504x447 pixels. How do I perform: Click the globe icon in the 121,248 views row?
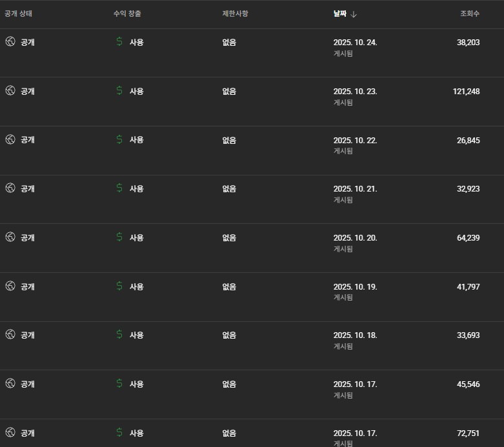10,91
